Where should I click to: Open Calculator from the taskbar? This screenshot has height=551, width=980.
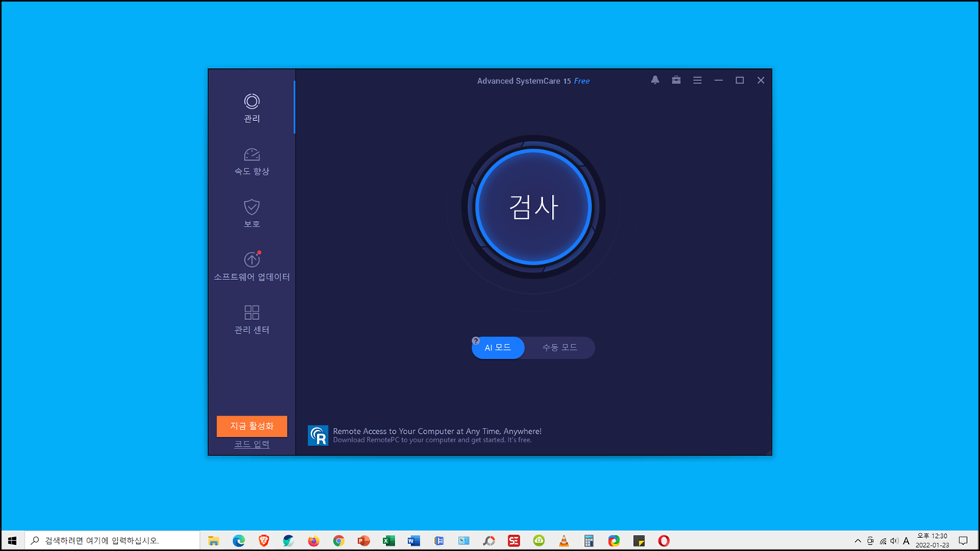pyautogui.click(x=589, y=540)
